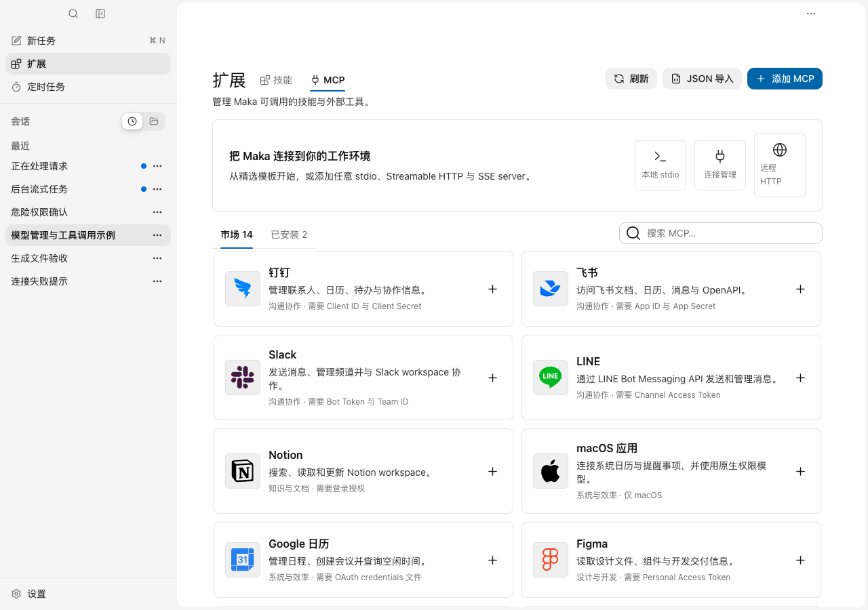
Task: Open the top-right more options menu
Action: [811, 14]
